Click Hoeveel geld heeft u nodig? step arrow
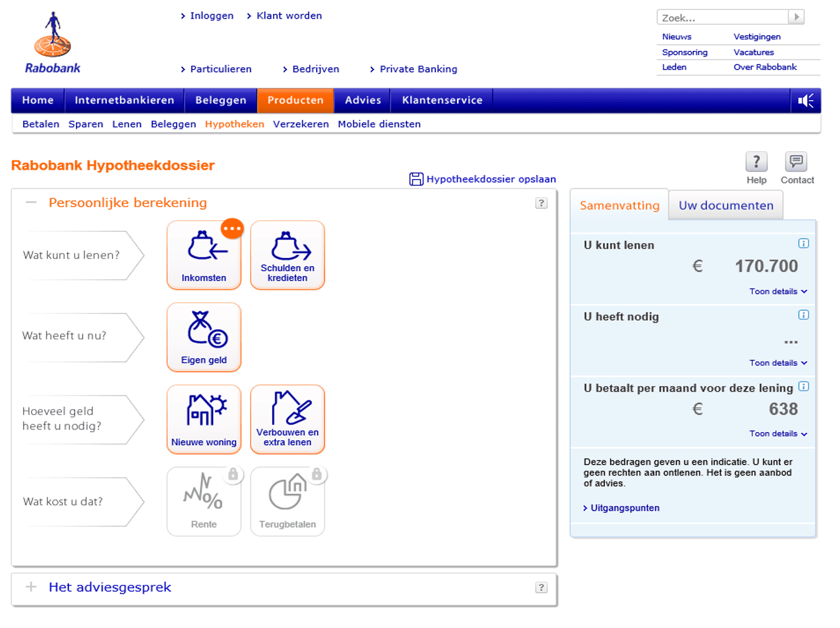840x628 pixels. coord(83,419)
